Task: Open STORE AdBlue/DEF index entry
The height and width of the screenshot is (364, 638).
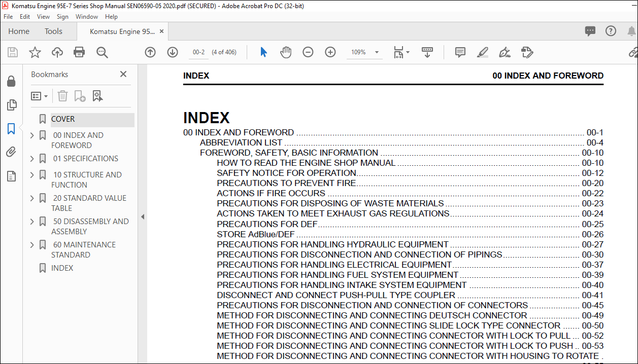Action: pos(410,234)
